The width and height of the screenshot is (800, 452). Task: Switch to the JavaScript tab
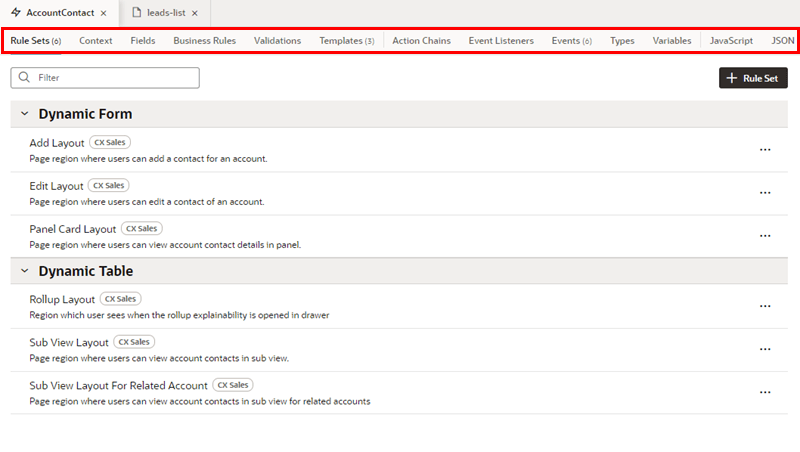[731, 41]
